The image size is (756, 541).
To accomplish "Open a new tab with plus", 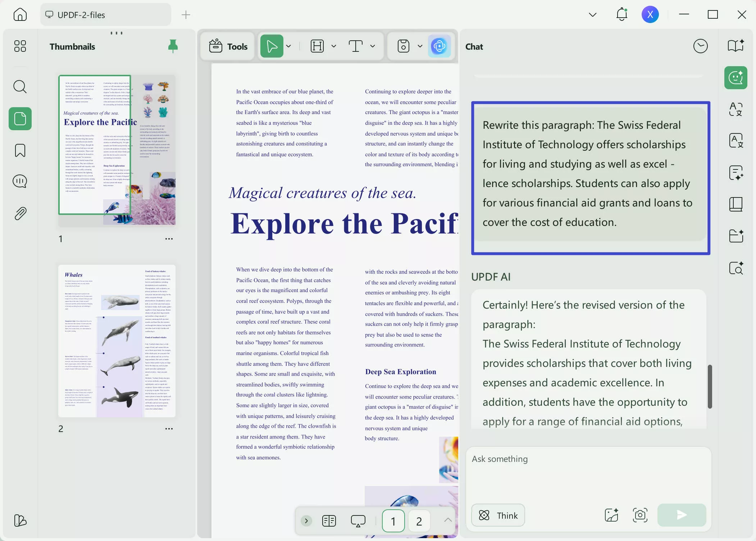I will (186, 15).
